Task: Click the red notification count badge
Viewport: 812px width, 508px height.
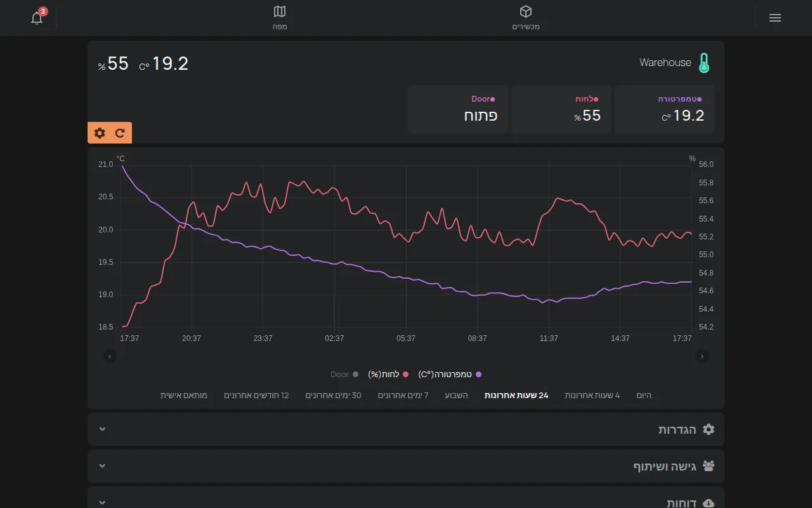Action: pyautogui.click(x=43, y=11)
